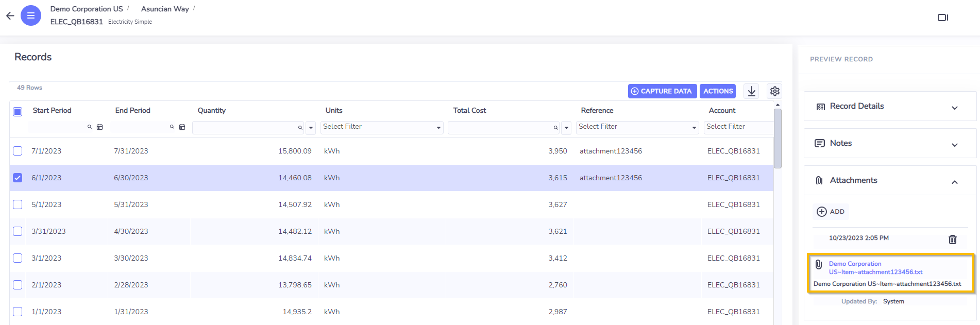Toggle the select-all rows checkbox
The width and height of the screenshot is (980, 325).
tap(18, 111)
